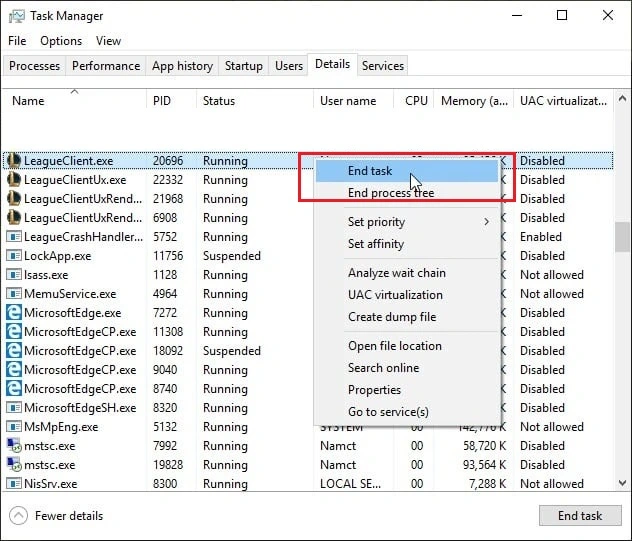Sort by the PID column header
The image size is (632, 541).
tap(171, 100)
